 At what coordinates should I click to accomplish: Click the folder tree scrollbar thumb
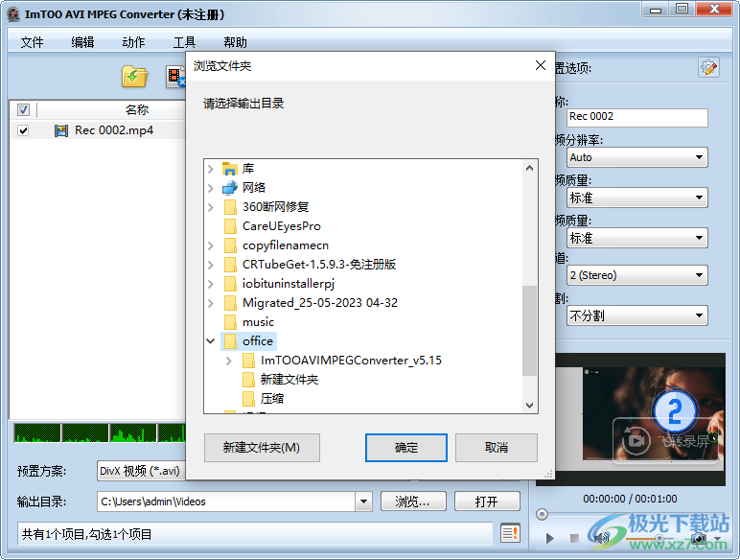click(x=529, y=331)
